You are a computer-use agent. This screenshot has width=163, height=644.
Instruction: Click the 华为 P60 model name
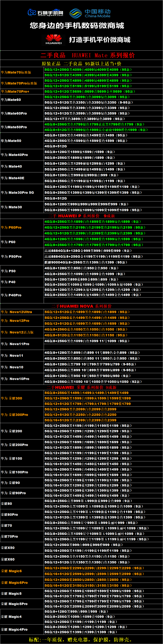point(8,242)
